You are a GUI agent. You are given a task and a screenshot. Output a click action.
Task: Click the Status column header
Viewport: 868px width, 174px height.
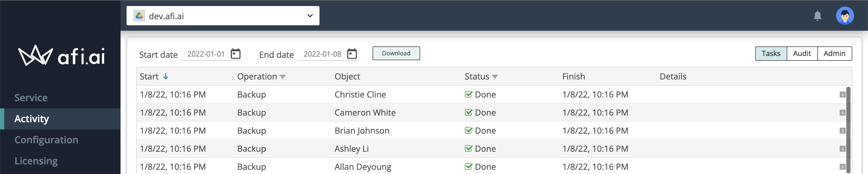pos(477,76)
